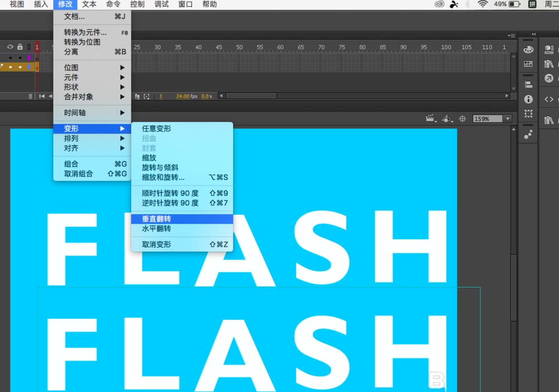Click the circled arrow panel icon
The height and width of the screenshot is (392, 559).
coord(549,78)
